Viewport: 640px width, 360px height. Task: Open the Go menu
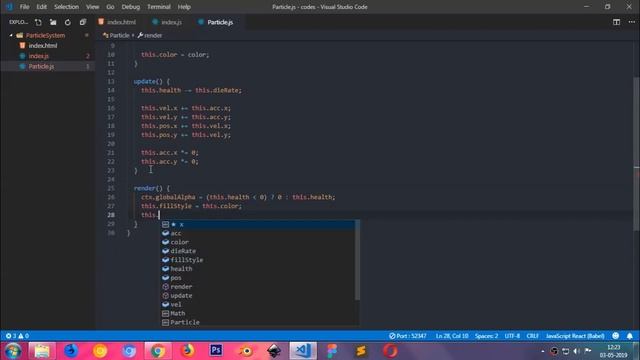coord(110,7)
